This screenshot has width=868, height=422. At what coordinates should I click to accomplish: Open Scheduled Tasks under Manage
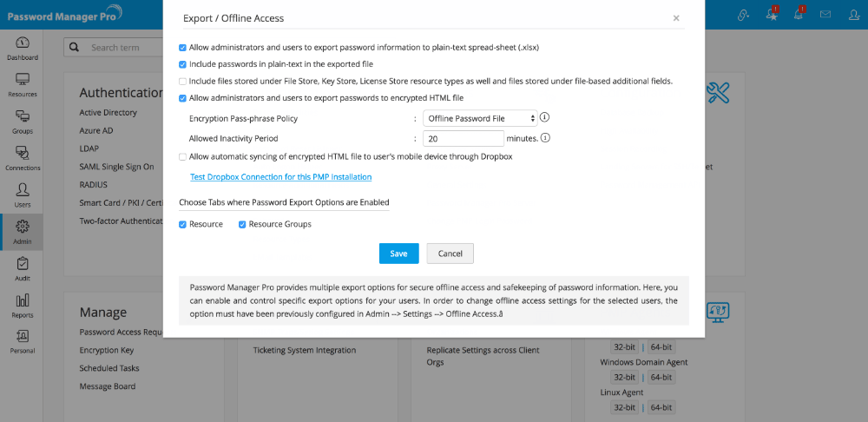pyautogui.click(x=109, y=368)
